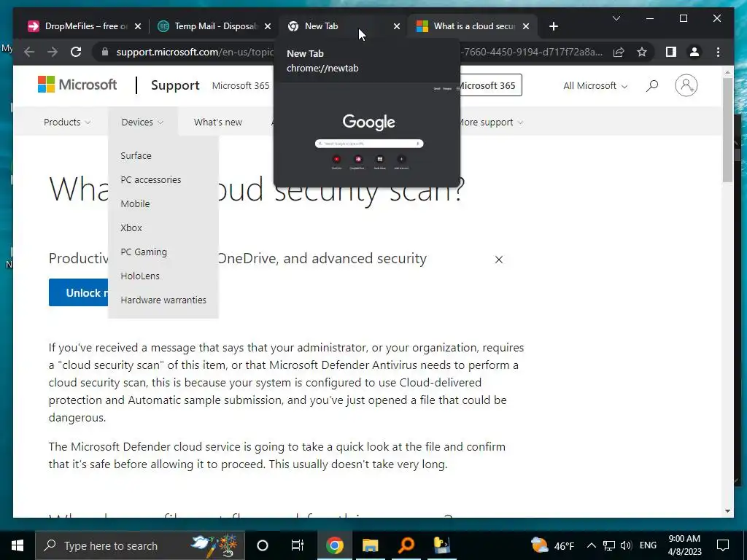This screenshot has width=747, height=560.
Task: Open Chrome three-dot menu
Action: click(718, 52)
